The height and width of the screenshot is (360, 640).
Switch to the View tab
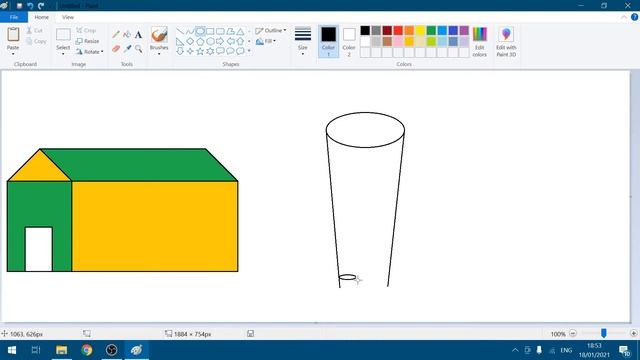click(x=68, y=17)
